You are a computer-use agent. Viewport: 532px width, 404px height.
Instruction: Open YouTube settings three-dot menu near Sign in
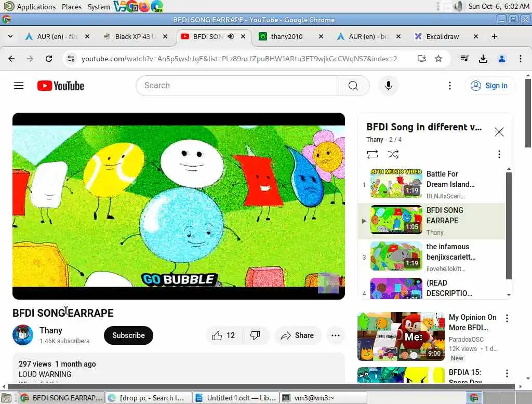450,86
